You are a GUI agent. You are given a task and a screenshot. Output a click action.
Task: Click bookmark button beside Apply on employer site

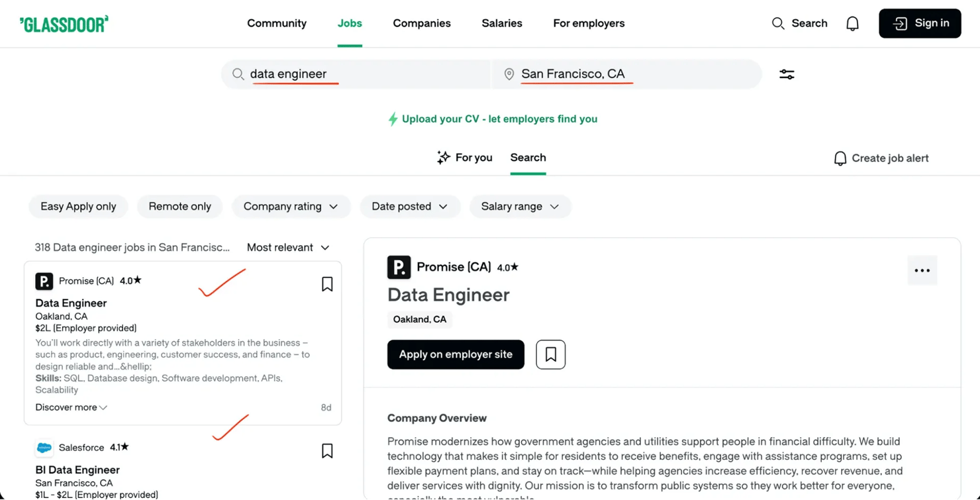550,354
